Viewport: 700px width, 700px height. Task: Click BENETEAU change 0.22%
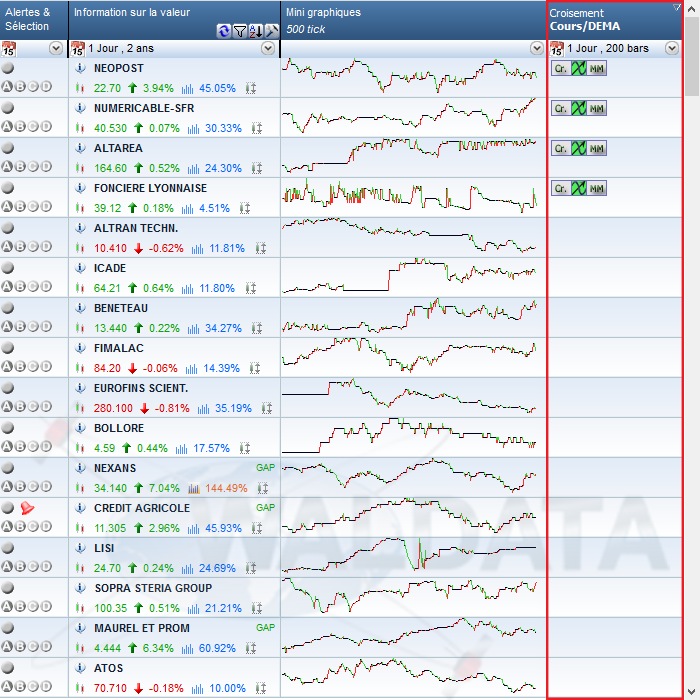click(164, 328)
